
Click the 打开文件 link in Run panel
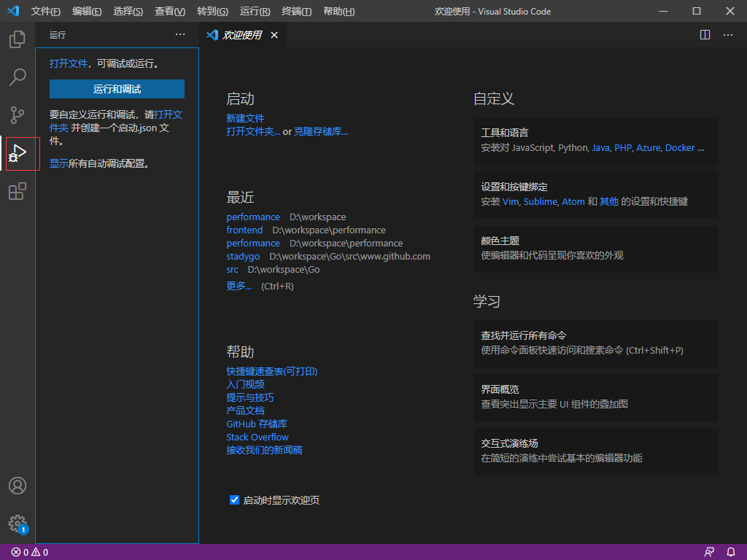click(x=69, y=63)
